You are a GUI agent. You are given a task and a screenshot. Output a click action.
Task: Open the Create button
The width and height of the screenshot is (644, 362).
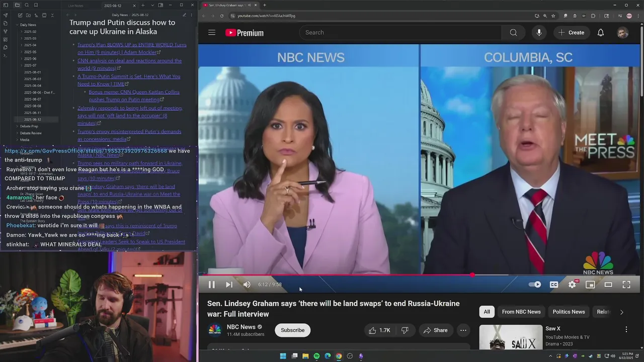(571, 33)
